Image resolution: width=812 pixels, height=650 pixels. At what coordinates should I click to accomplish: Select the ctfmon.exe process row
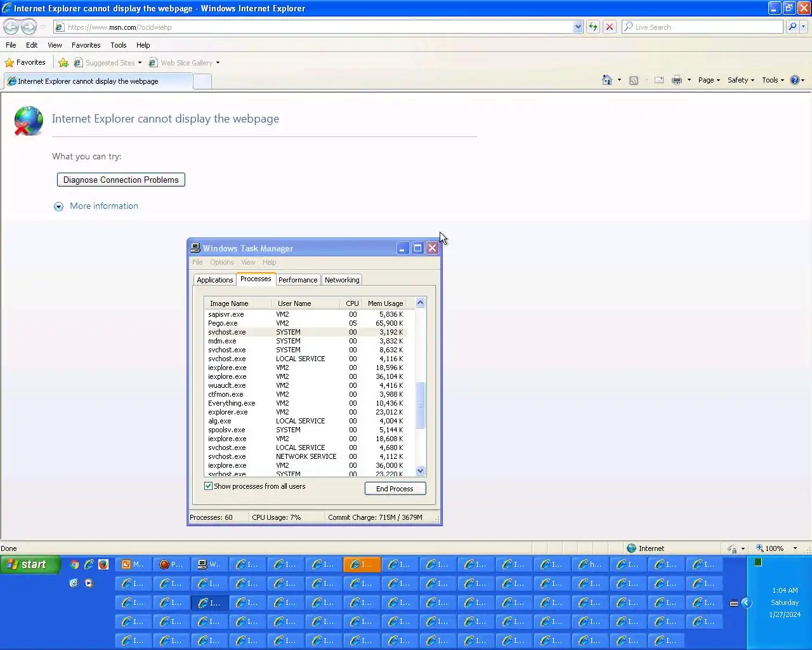pos(306,394)
